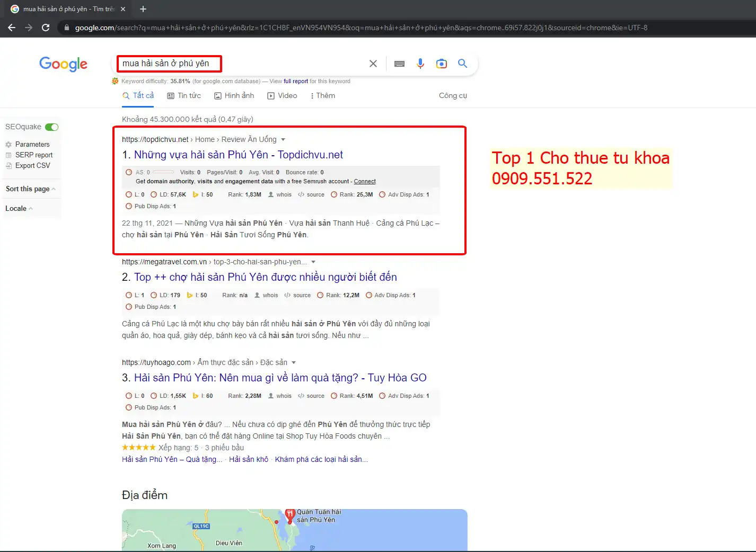
Task: Reload the Google search page
Action: pyautogui.click(x=46, y=28)
